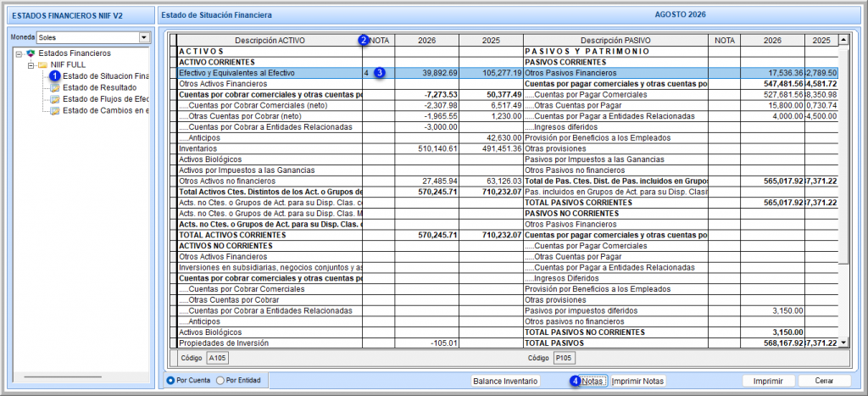Click the Estado de Cambios report icon

(x=55, y=111)
